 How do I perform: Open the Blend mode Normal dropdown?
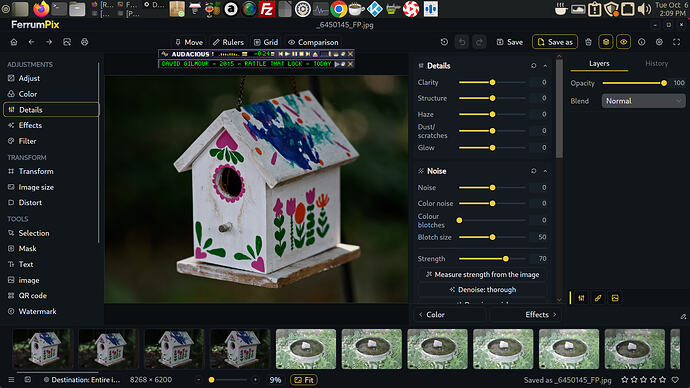coord(643,101)
